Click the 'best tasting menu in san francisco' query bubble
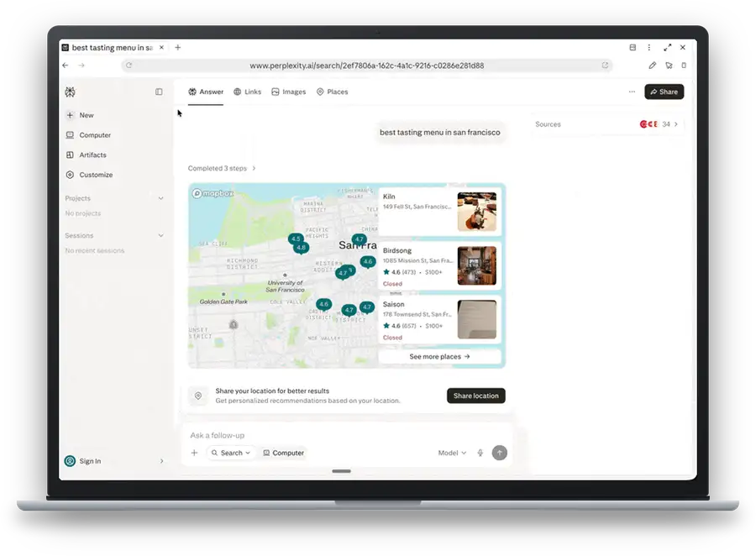 [x=439, y=132]
